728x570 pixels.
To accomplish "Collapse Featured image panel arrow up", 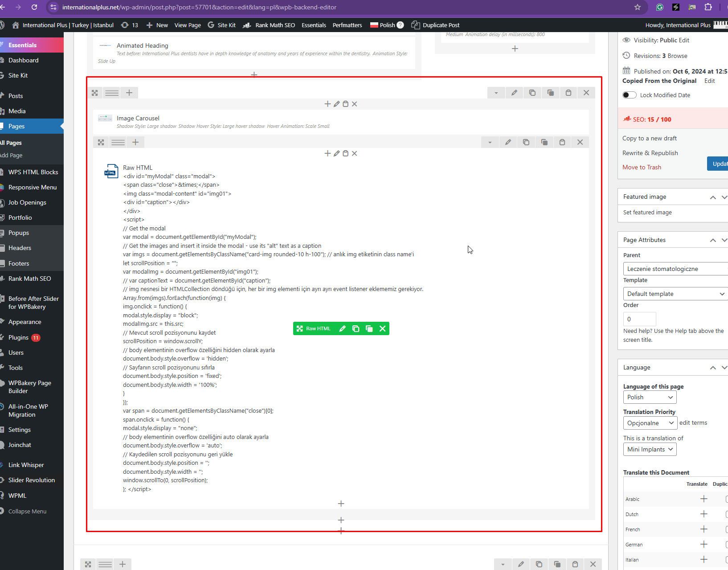I will pyautogui.click(x=713, y=197).
